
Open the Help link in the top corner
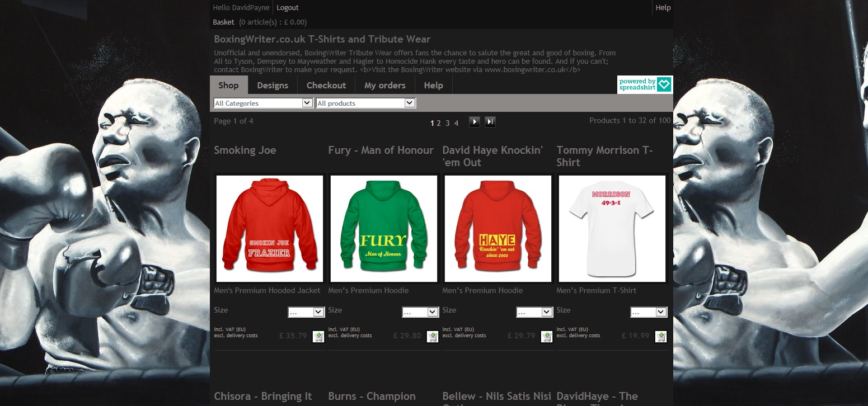(x=663, y=7)
